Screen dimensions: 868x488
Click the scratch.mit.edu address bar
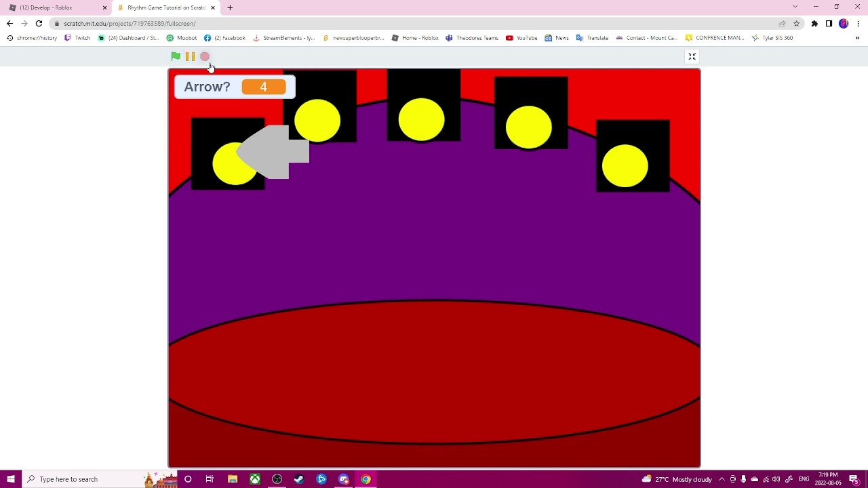(414, 24)
